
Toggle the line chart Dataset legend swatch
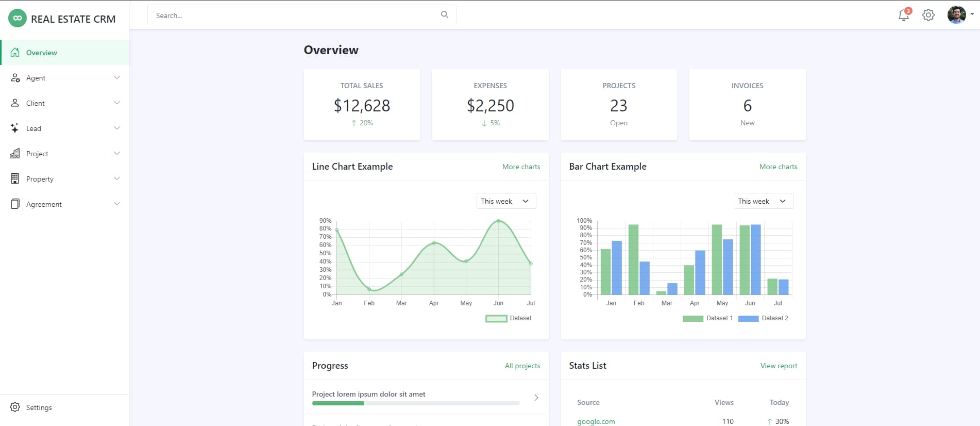496,318
